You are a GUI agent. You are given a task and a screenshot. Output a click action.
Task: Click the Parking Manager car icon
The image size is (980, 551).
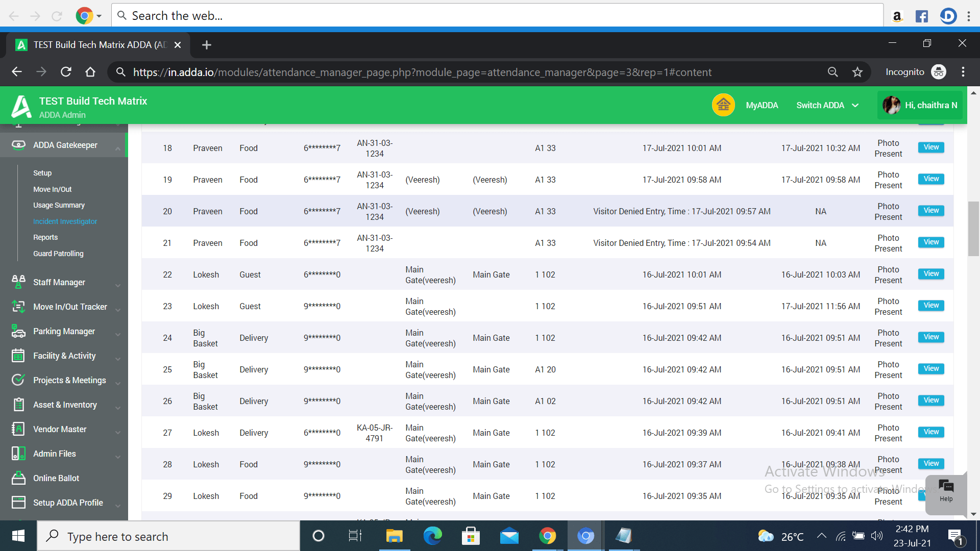pos(18,332)
